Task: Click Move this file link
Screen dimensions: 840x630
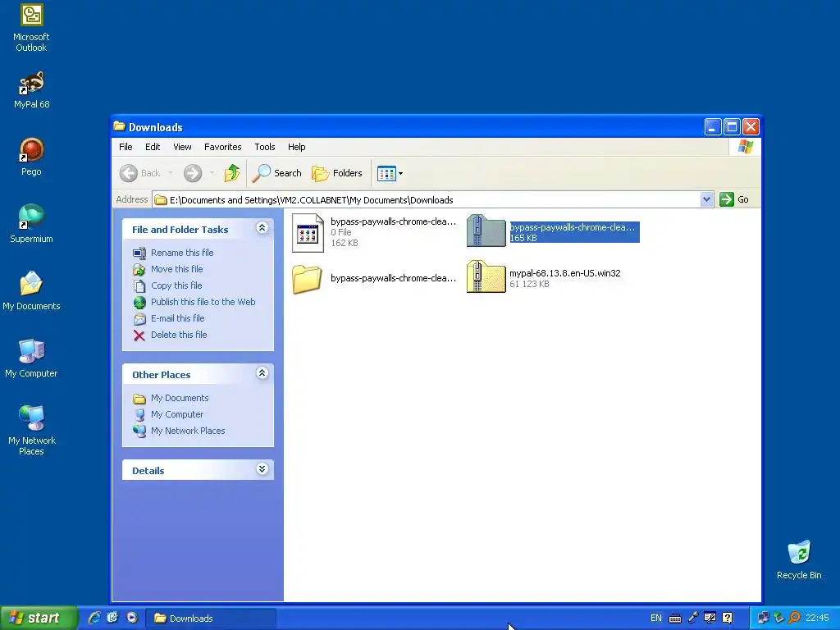Action: (x=177, y=269)
